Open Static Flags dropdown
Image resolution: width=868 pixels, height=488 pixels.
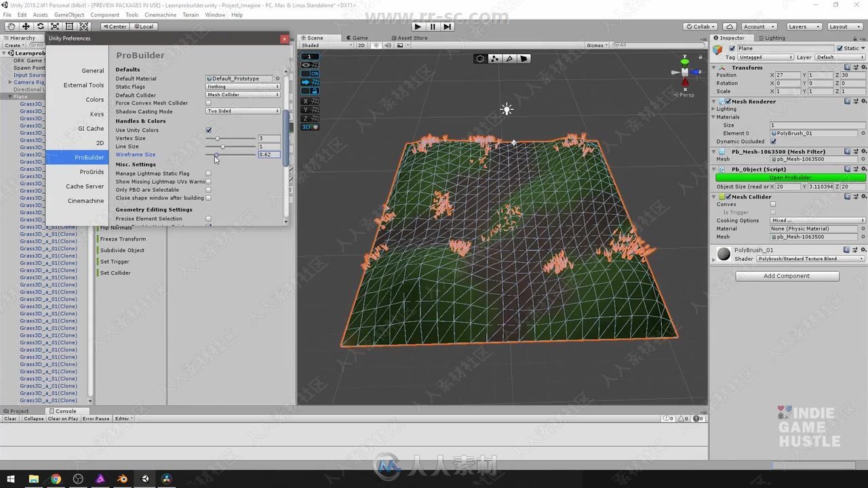[x=243, y=87]
